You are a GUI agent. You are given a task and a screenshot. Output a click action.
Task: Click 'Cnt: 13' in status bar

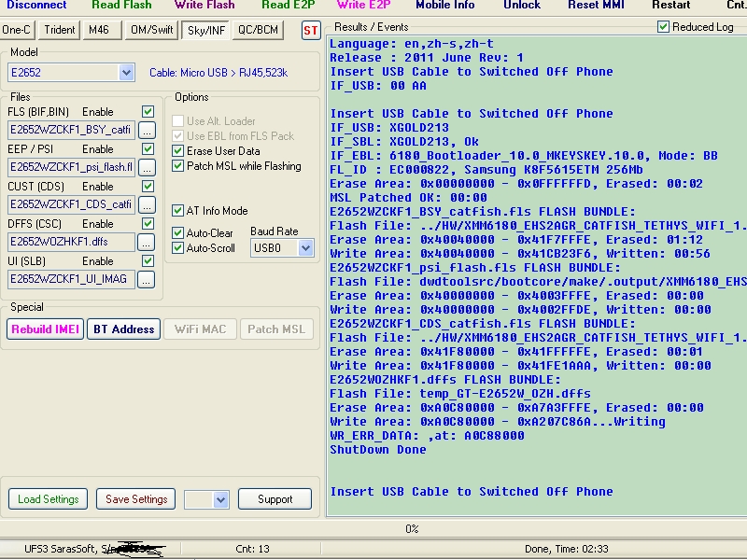pos(252,549)
